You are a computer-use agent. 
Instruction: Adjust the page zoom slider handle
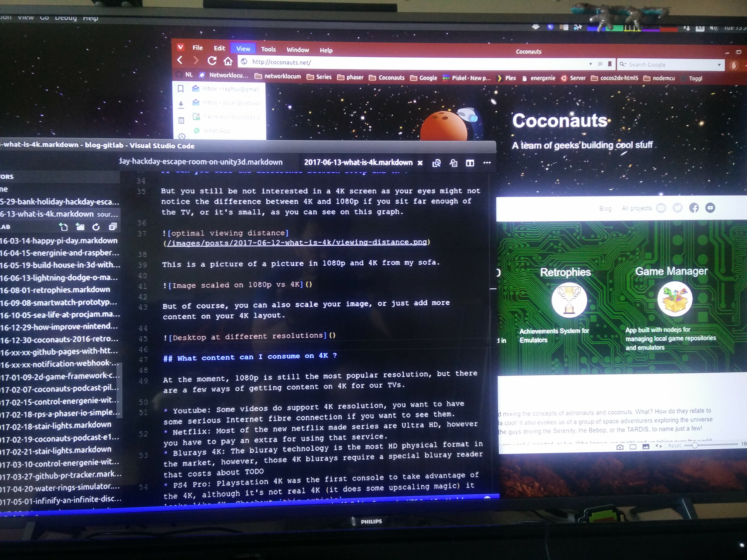click(695, 445)
